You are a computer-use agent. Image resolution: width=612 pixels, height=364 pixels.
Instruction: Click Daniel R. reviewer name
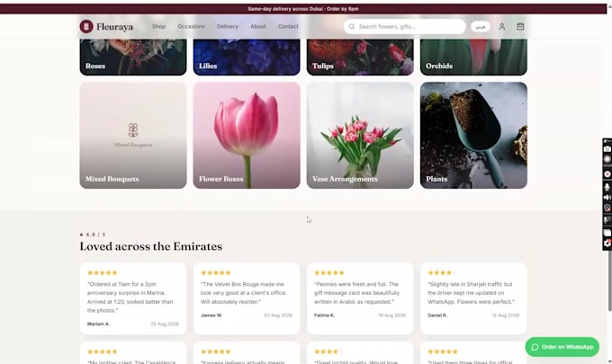click(x=437, y=315)
